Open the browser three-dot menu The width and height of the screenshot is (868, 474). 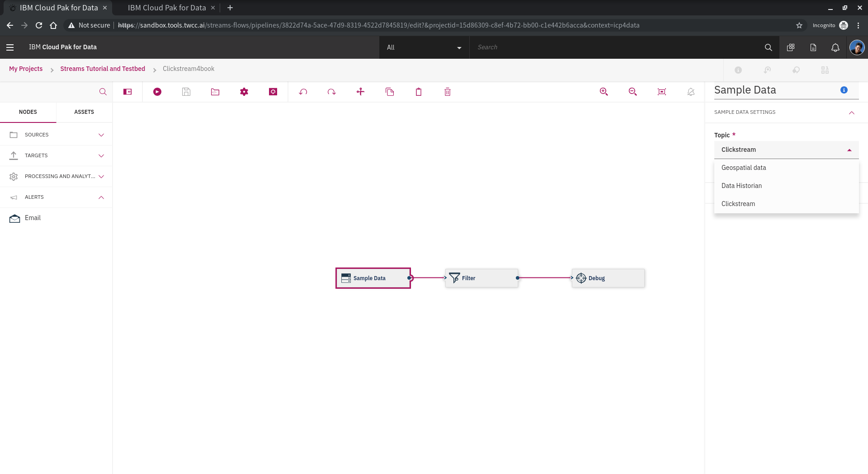[x=858, y=25]
